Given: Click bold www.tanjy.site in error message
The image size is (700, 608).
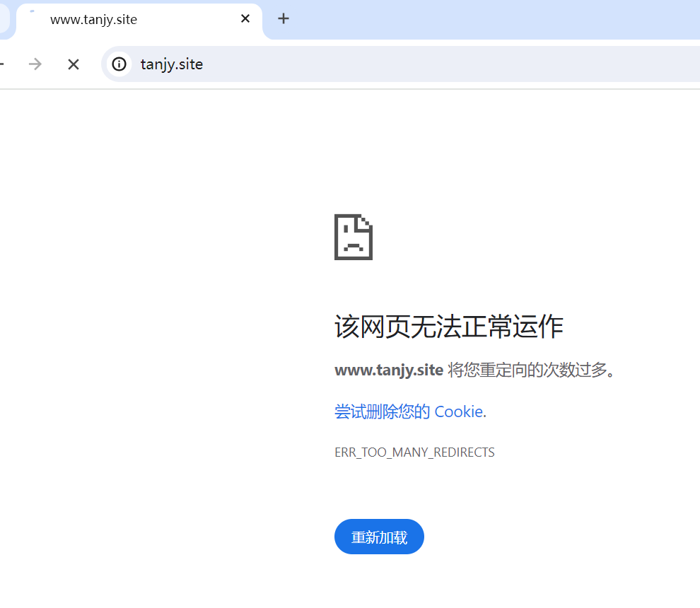Looking at the screenshot, I should (389, 370).
